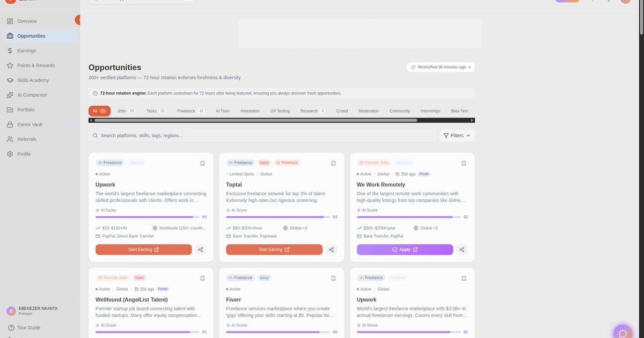Click the tabs scrollbar left arrow

pyautogui.click(x=91, y=120)
